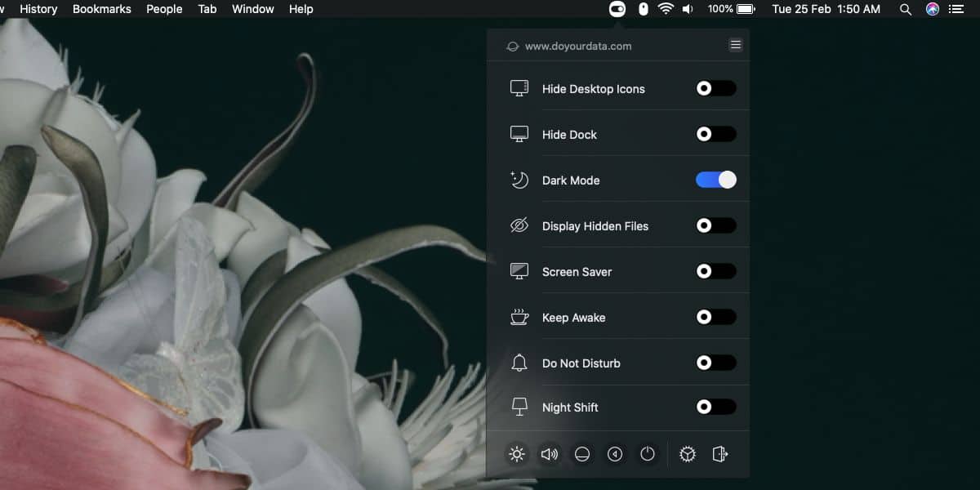Screen dimensions: 980x490
Task: Open the History menu
Action: 38,9
